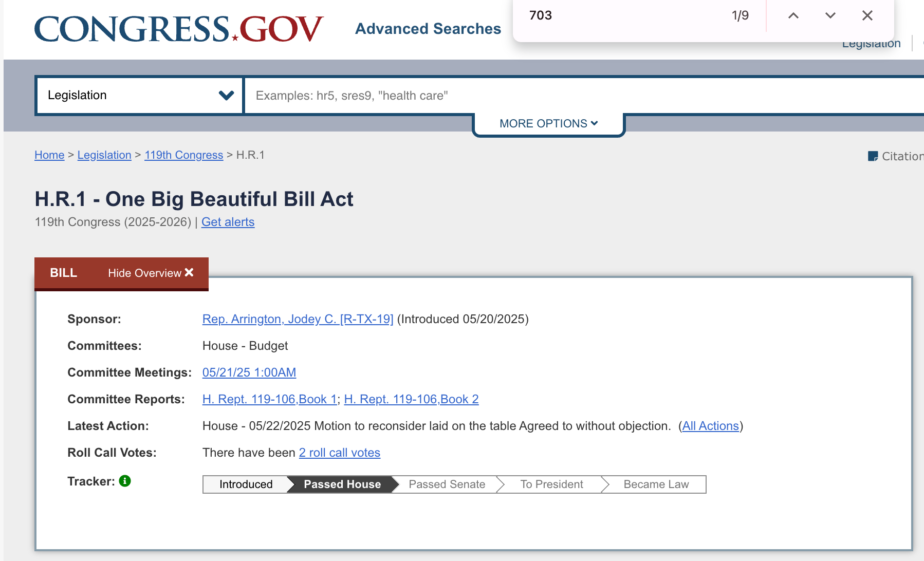Click the H.R.1 One Big Beautiful Bill Act title

click(194, 199)
